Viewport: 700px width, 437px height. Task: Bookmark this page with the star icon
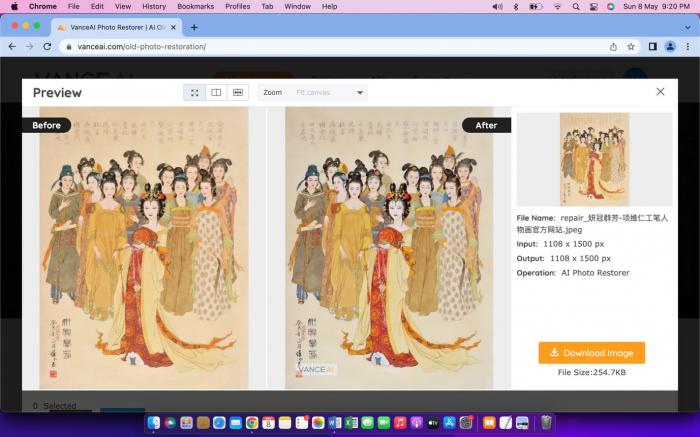(631, 46)
